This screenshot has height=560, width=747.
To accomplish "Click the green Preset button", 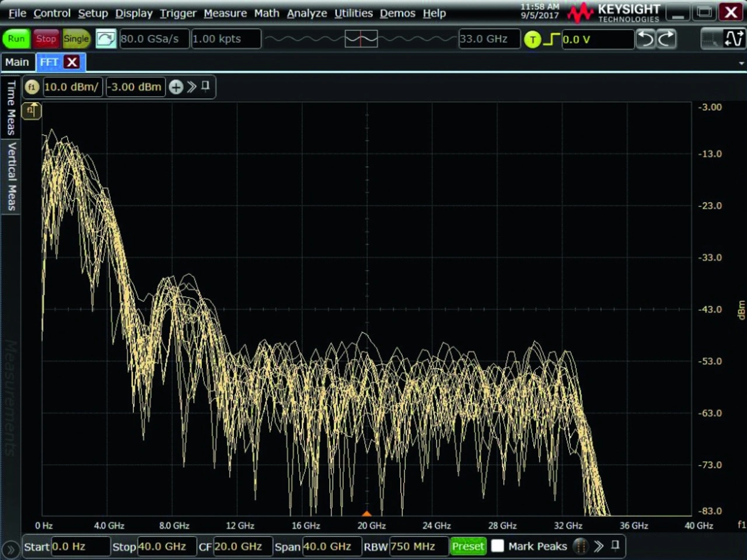I will click(x=468, y=547).
